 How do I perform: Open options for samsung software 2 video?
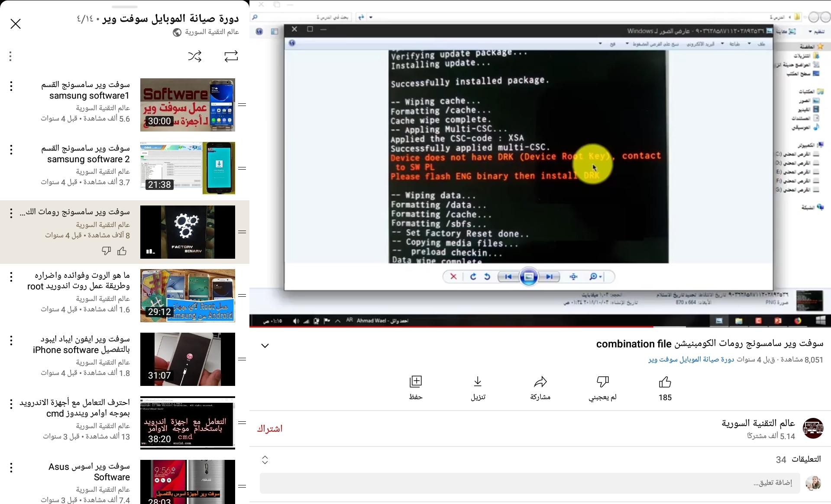pyautogui.click(x=11, y=150)
